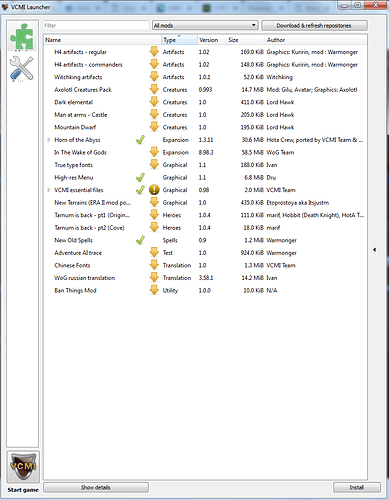Sort the list by Version column

[x=212, y=40]
